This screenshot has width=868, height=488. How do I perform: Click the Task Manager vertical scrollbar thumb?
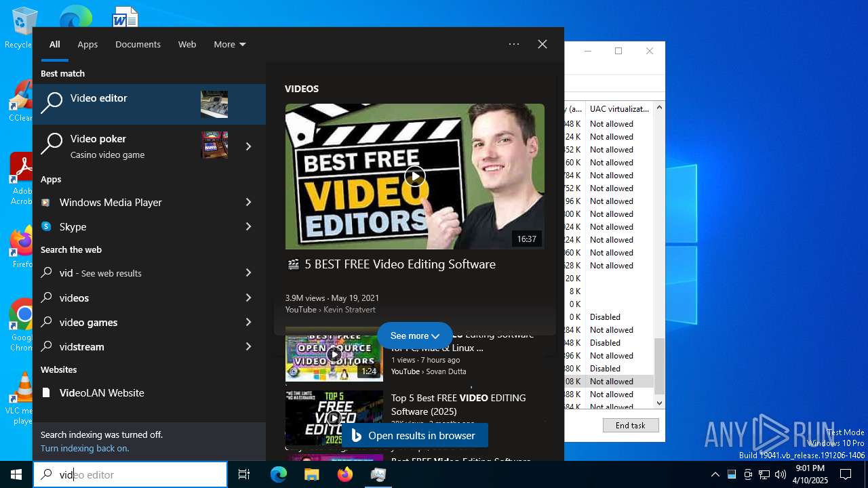(660, 367)
